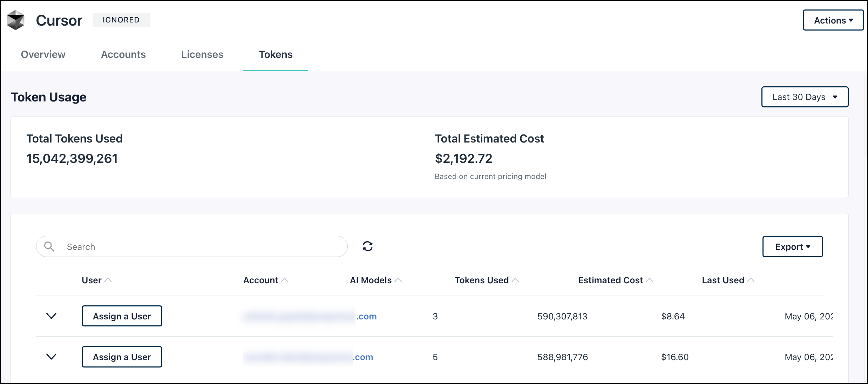Focus the Search input field

pyautogui.click(x=192, y=246)
